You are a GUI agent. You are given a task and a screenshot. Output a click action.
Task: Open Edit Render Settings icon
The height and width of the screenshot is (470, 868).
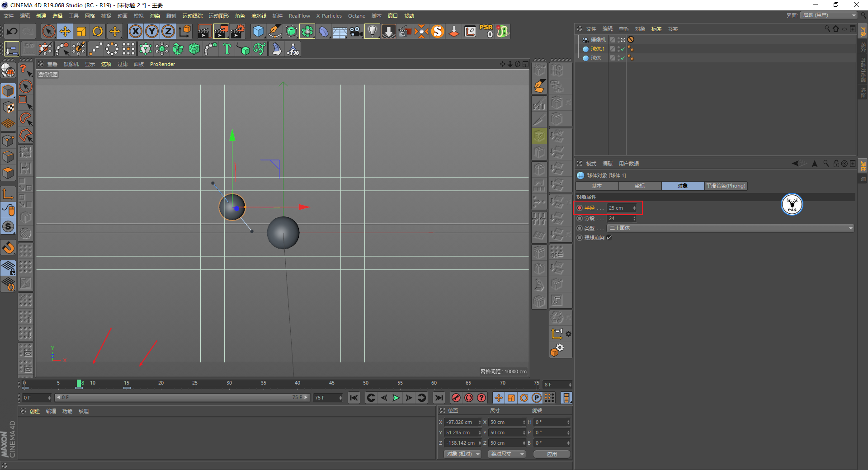pos(238,31)
